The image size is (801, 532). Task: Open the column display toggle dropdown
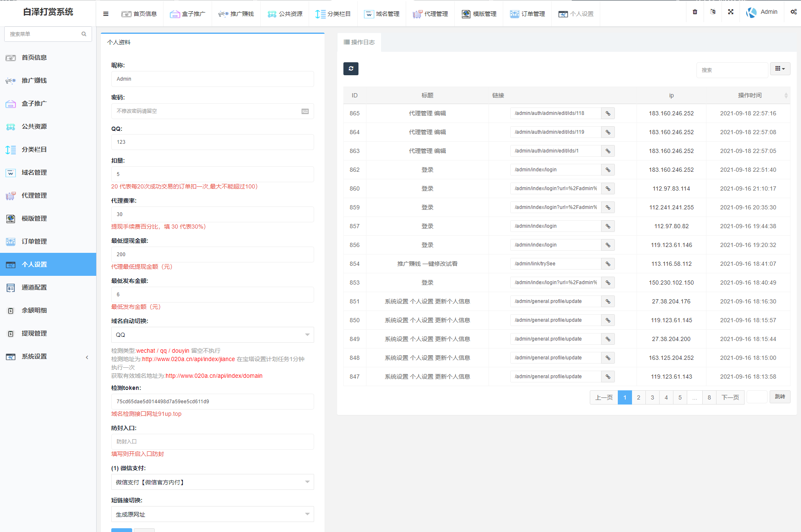point(780,69)
